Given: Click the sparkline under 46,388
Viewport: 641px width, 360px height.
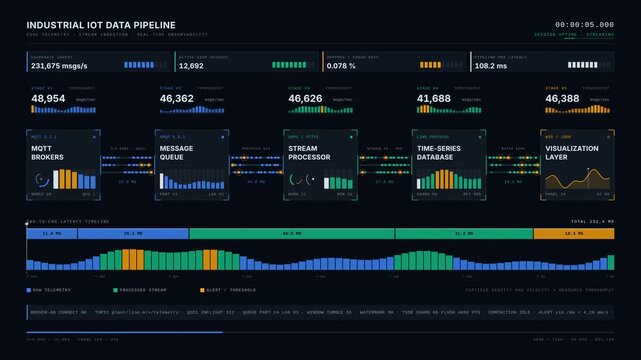Looking at the screenshot, I should tap(577, 109).
